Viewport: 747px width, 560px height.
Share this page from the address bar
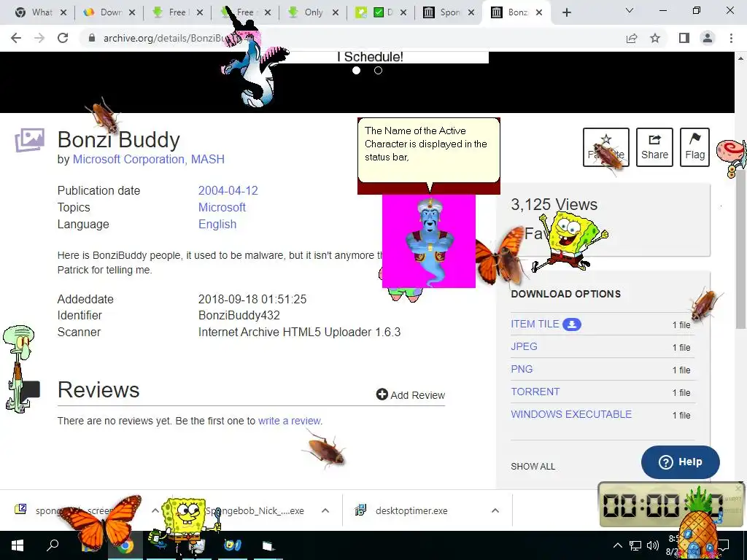coord(632,38)
